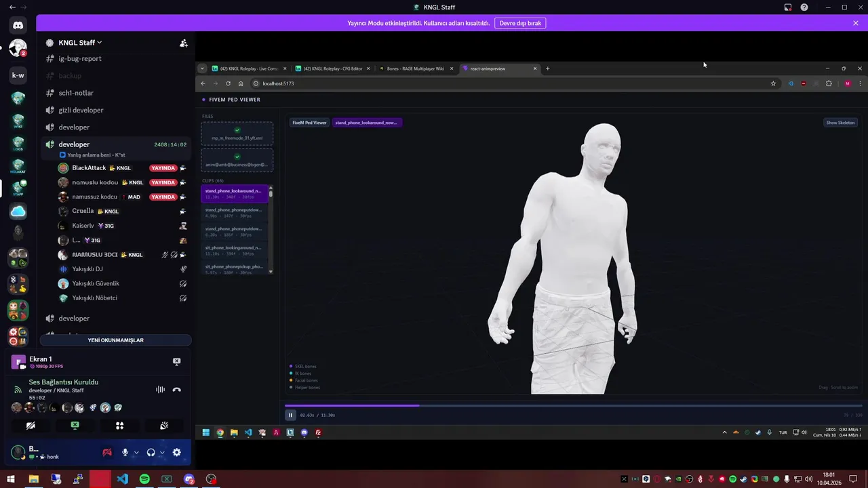The height and width of the screenshot is (488, 868).
Task: Deafen with the headphones icon
Action: pos(151,452)
